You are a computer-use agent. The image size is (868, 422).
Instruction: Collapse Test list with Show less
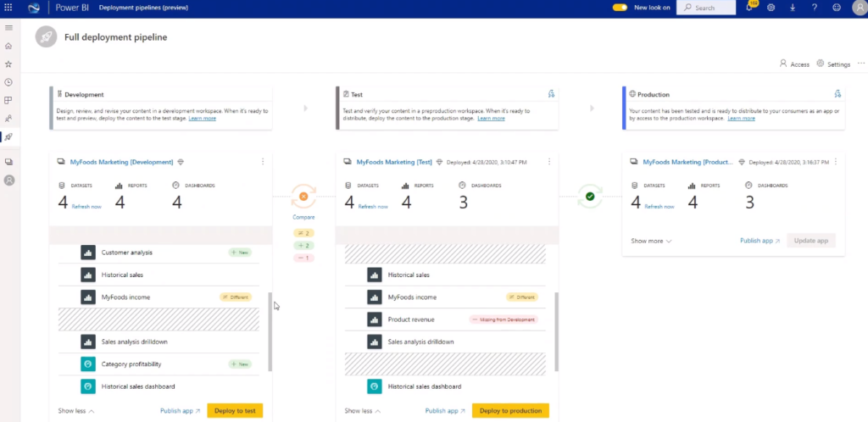coord(362,411)
